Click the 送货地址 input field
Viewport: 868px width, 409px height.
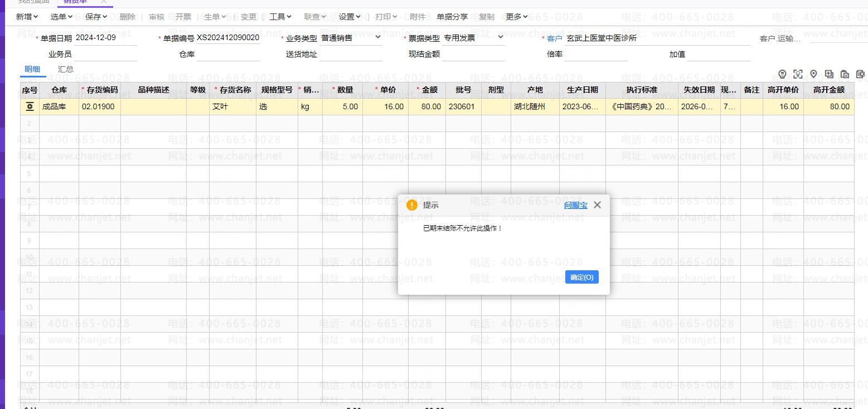pyautogui.click(x=351, y=55)
